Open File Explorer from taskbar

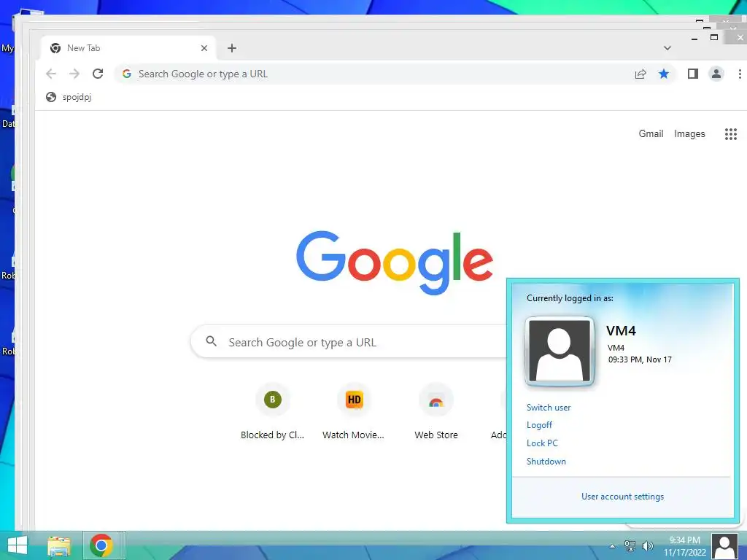pos(59,545)
